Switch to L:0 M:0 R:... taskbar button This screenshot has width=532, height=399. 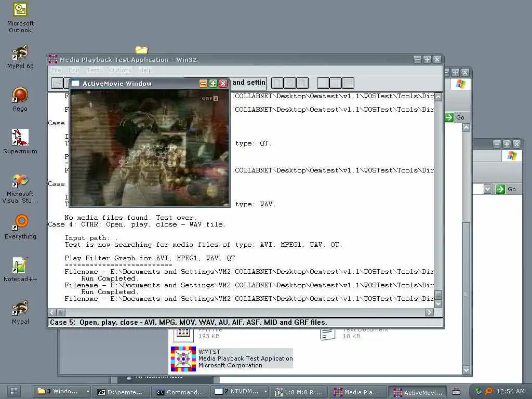coord(299,392)
